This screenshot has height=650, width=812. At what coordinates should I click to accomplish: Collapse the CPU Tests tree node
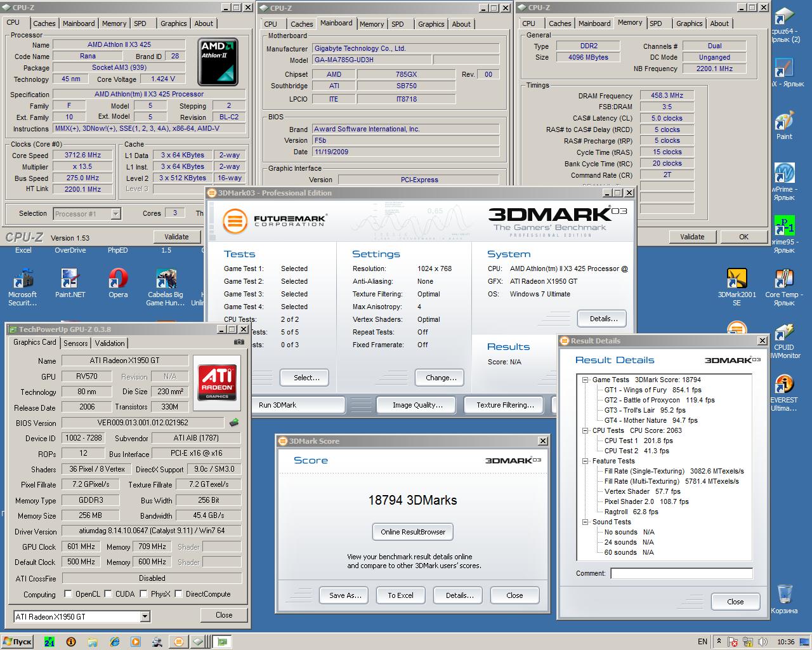(x=585, y=430)
